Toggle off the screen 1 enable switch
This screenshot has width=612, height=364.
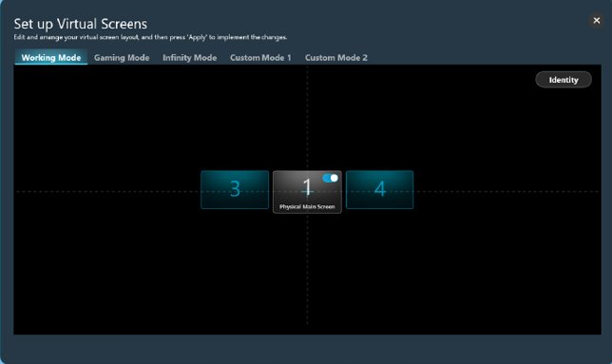tap(330, 179)
